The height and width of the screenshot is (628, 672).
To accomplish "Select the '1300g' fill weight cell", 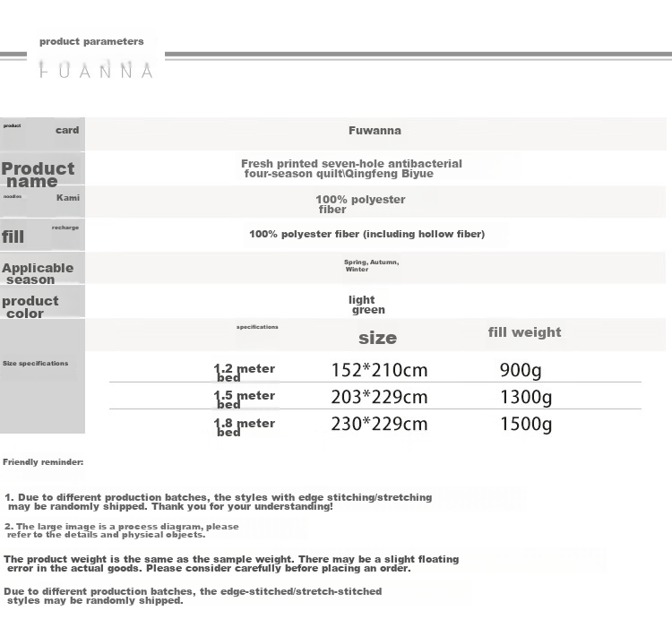I will (526, 398).
